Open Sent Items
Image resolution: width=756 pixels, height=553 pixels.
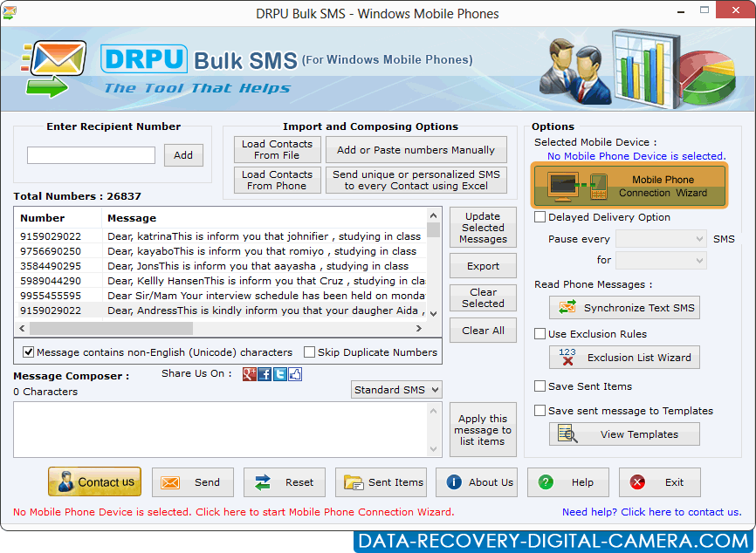381,482
